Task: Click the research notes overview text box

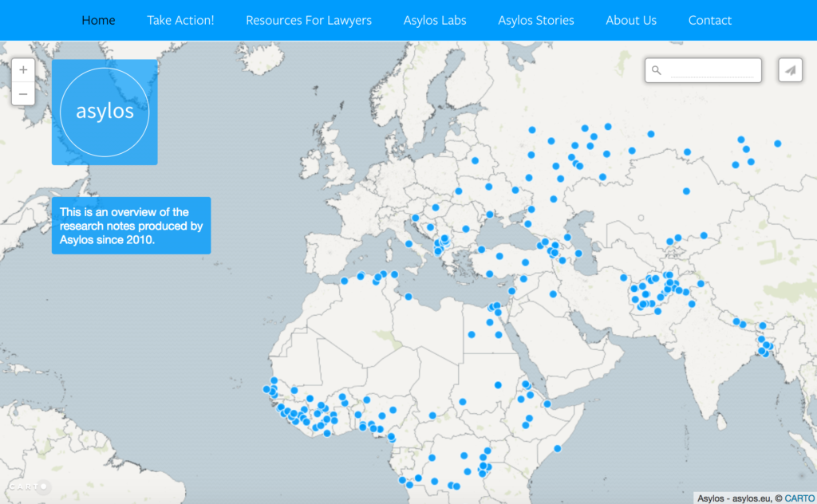Action: [x=132, y=226]
